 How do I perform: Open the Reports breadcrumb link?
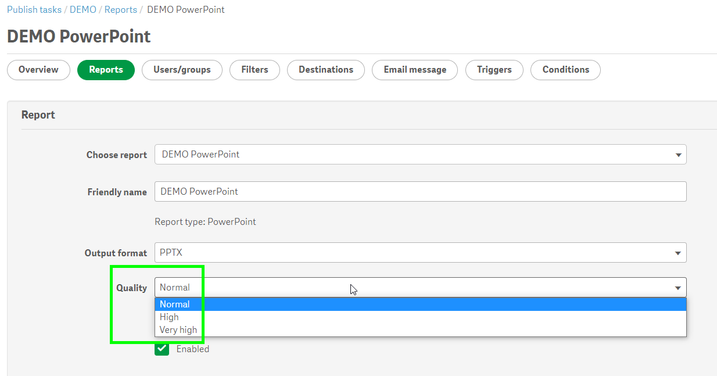coord(121,10)
